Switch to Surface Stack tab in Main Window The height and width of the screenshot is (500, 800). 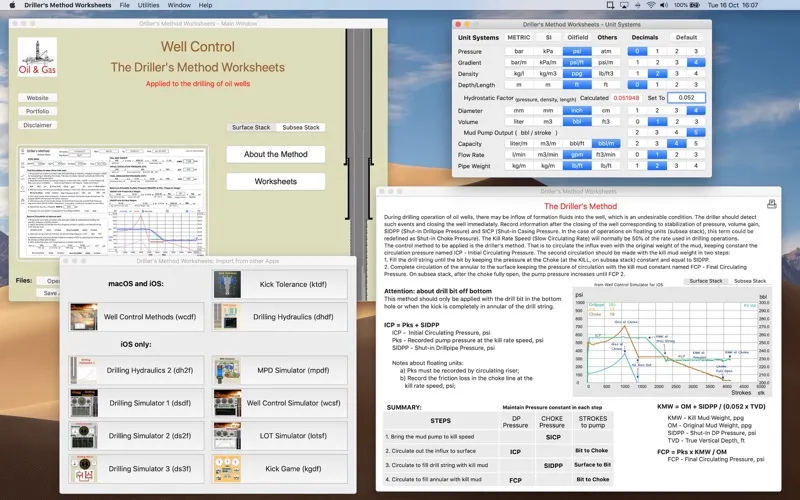[251, 127]
